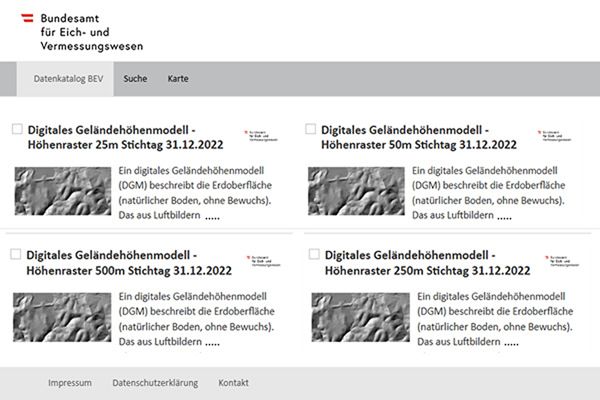Open the Karte tab

click(x=178, y=79)
